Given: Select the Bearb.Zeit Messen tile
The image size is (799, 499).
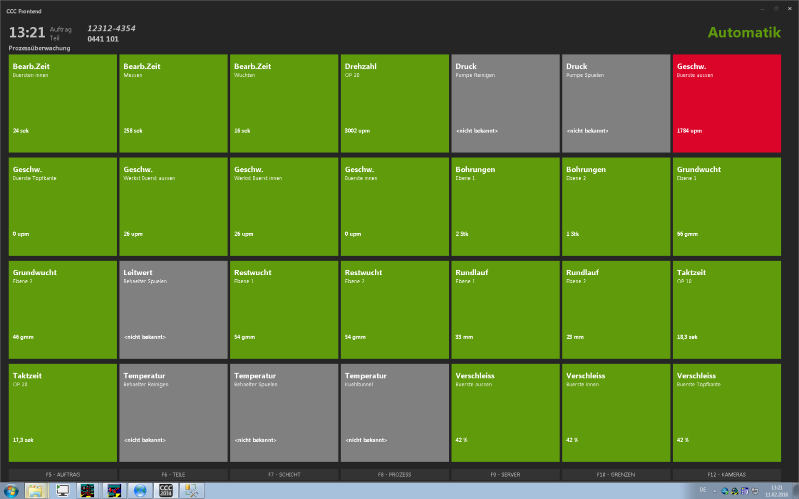Looking at the screenshot, I should tap(174, 103).
